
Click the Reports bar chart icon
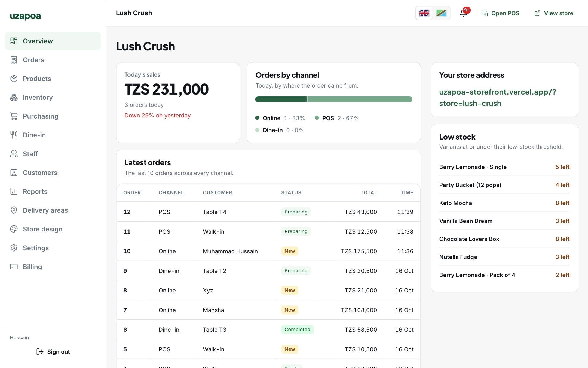click(14, 191)
